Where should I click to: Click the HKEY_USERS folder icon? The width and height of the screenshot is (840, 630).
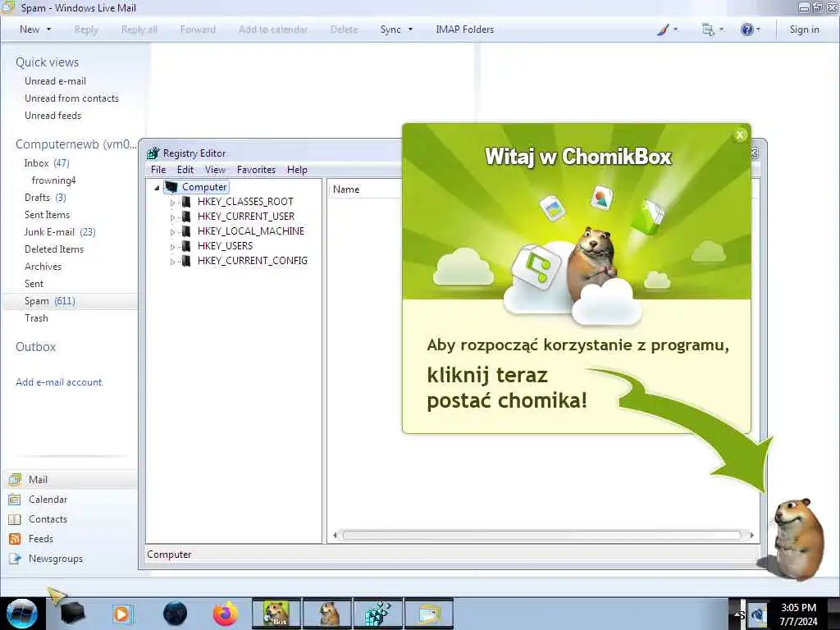(x=186, y=246)
